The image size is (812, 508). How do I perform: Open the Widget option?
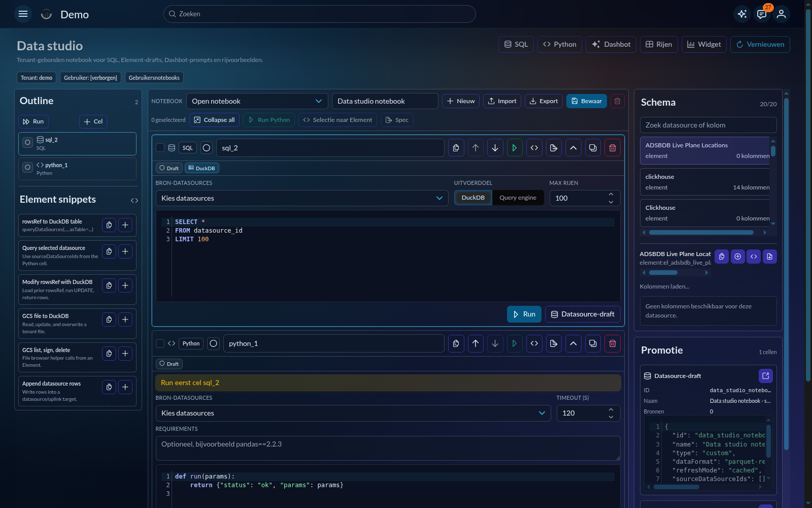[x=704, y=44]
